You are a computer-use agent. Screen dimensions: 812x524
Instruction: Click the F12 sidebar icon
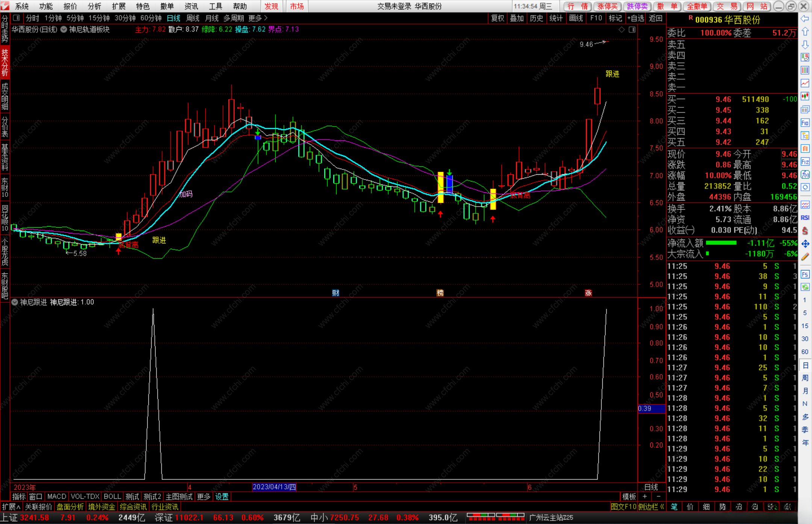pos(805,162)
